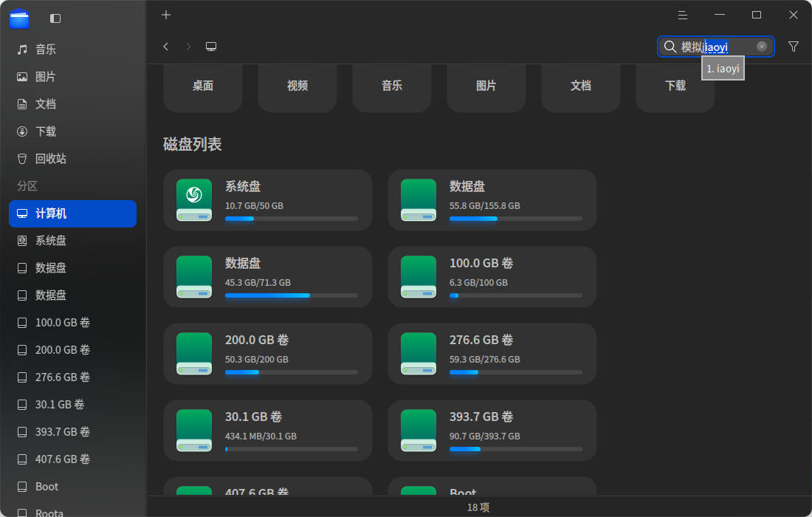
Task: Select 计算机 in the sidebar
Action: tap(72, 213)
